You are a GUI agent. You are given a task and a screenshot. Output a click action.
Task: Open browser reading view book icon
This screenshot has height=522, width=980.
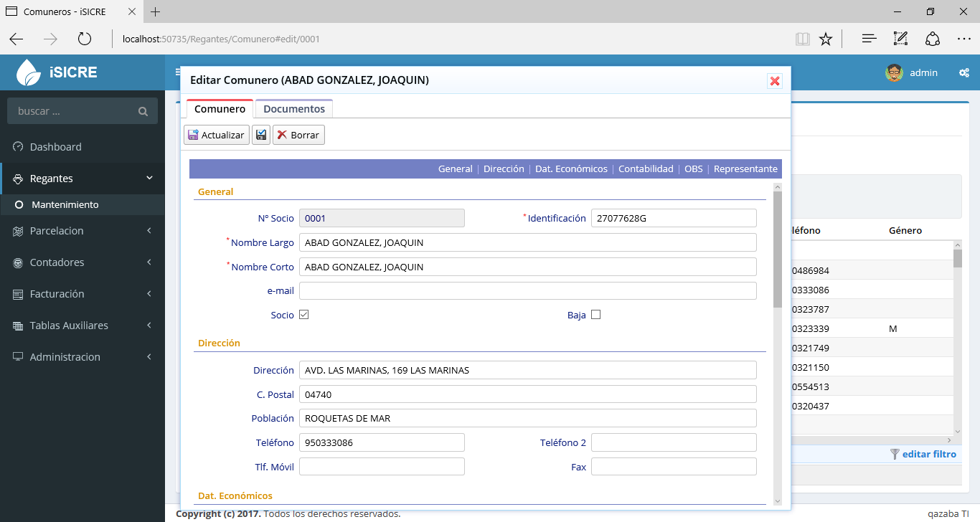[x=803, y=39]
